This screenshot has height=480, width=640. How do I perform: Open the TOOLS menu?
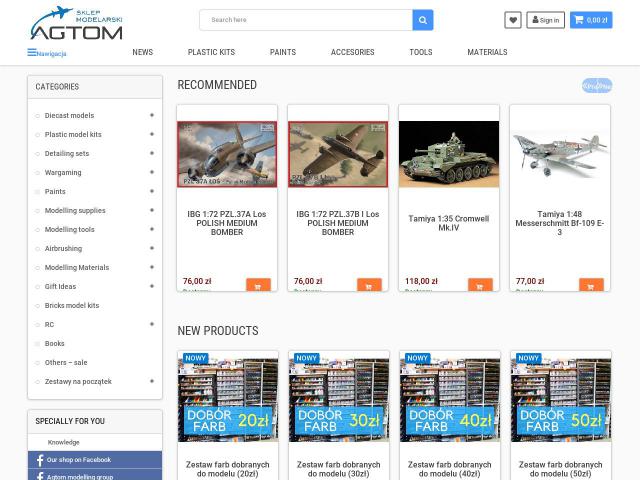(421, 52)
